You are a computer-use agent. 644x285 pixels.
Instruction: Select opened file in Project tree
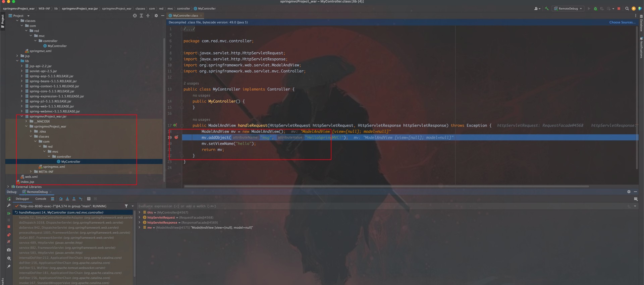pyautogui.click(x=135, y=16)
